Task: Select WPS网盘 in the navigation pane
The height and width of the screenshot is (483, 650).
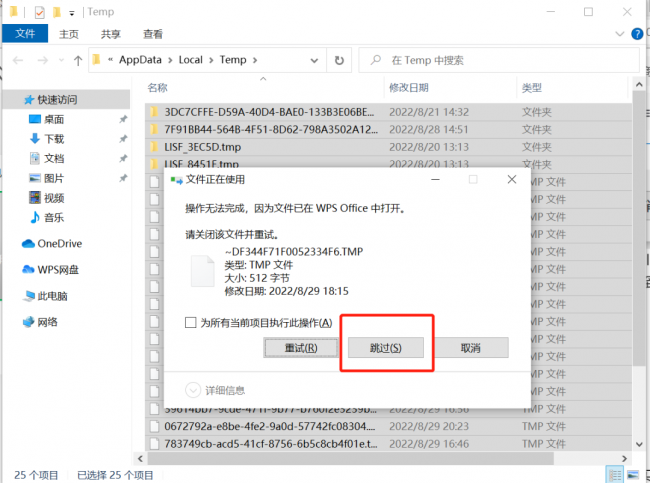Action: click(x=50, y=270)
